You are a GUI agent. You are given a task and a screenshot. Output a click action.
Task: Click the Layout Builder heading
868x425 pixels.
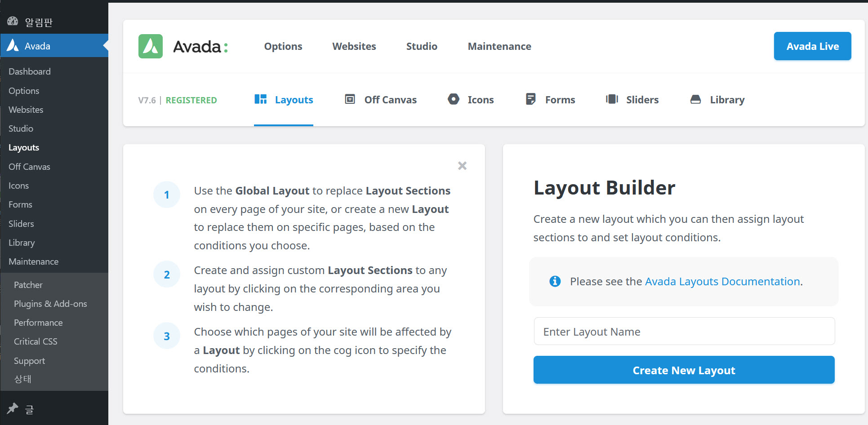tap(604, 188)
